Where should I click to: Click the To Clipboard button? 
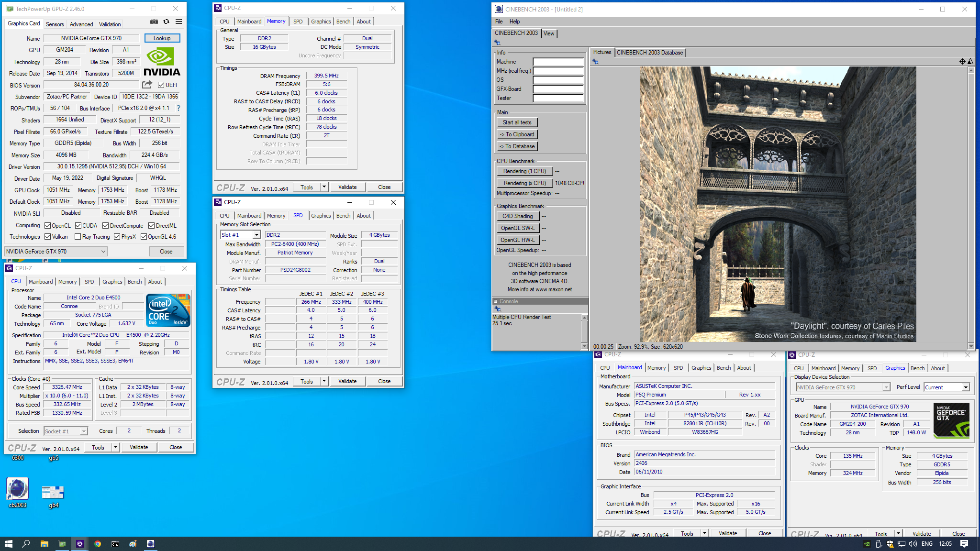(x=517, y=134)
